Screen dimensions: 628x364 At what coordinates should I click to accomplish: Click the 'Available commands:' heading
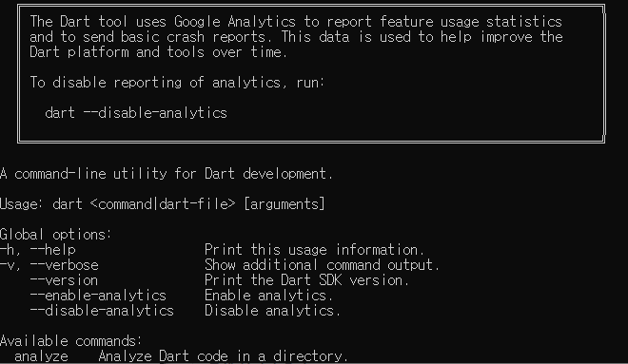71,341
